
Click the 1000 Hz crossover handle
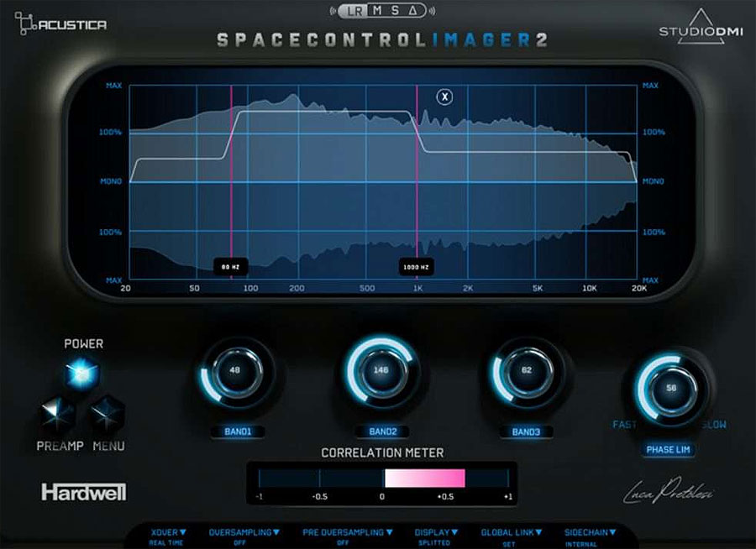coord(416,267)
